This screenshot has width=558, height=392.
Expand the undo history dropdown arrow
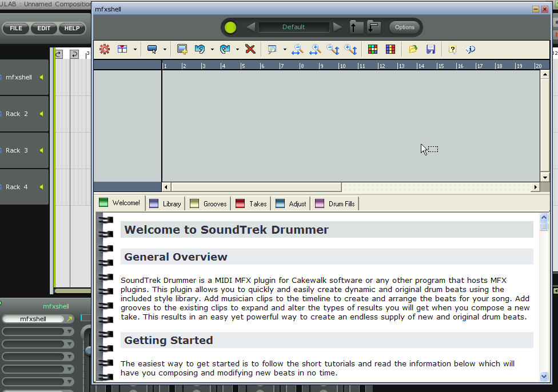(212, 50)
